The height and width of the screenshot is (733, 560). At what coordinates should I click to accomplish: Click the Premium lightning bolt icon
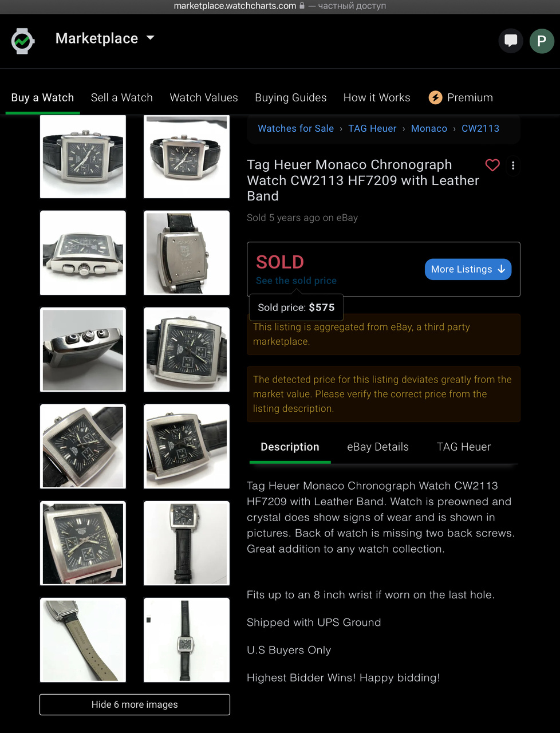(436, 97)
